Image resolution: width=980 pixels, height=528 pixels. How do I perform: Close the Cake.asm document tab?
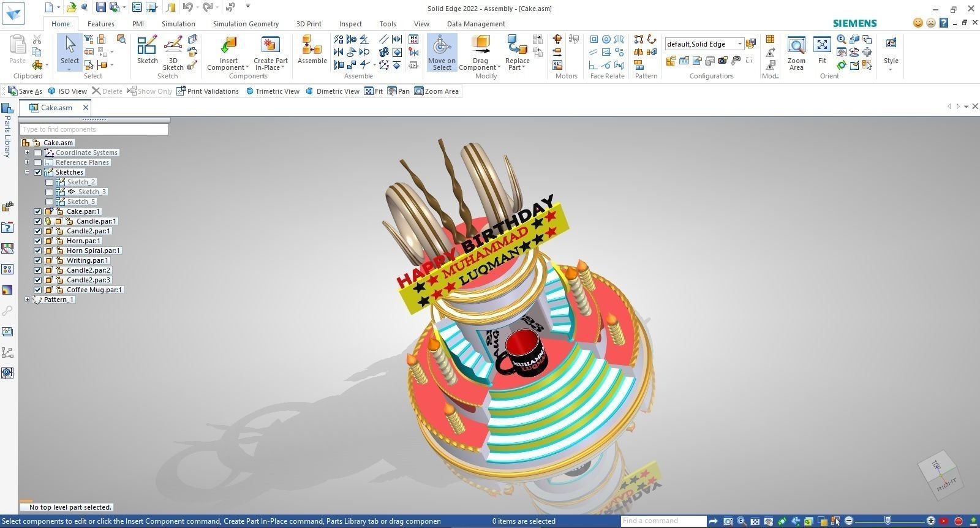[x=86, y=107]
